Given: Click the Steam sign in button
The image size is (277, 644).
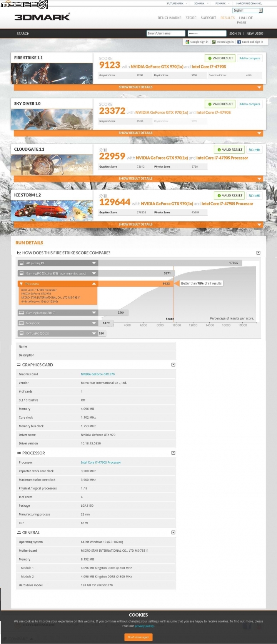Looking at the screenshot, I should click(x=223, y=42).
